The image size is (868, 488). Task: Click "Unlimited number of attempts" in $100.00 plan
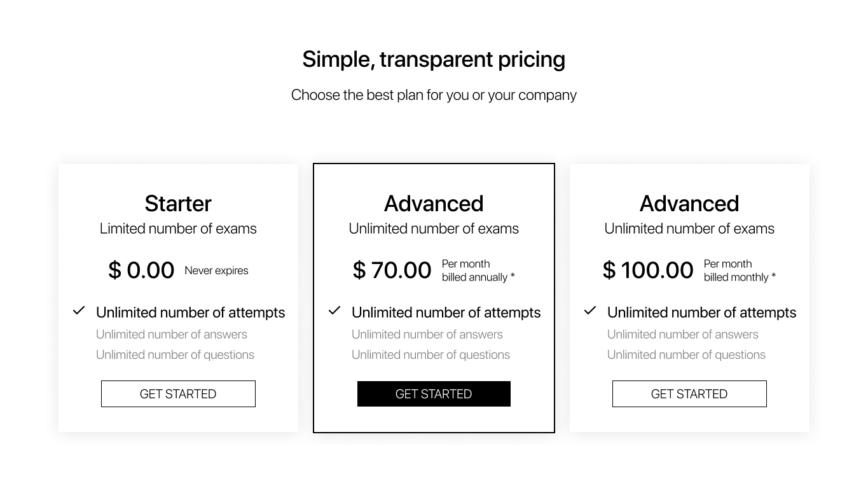click(701, 312)
